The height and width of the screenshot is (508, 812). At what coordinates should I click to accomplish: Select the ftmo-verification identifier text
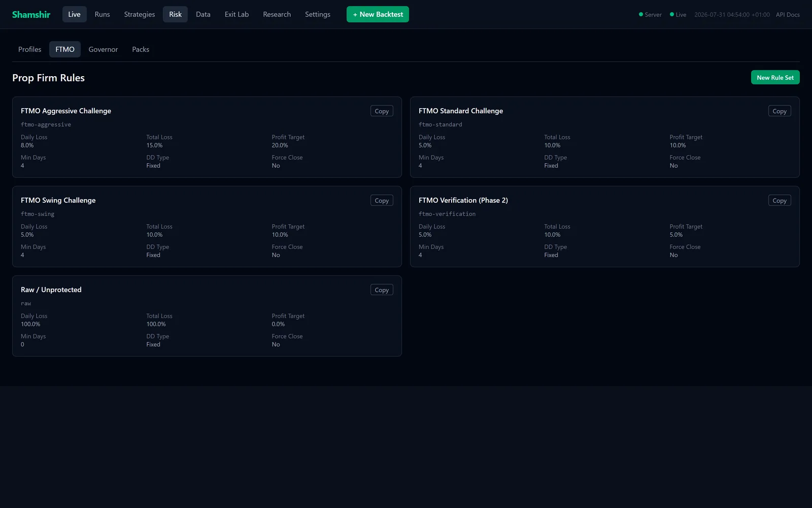(447, 214)
